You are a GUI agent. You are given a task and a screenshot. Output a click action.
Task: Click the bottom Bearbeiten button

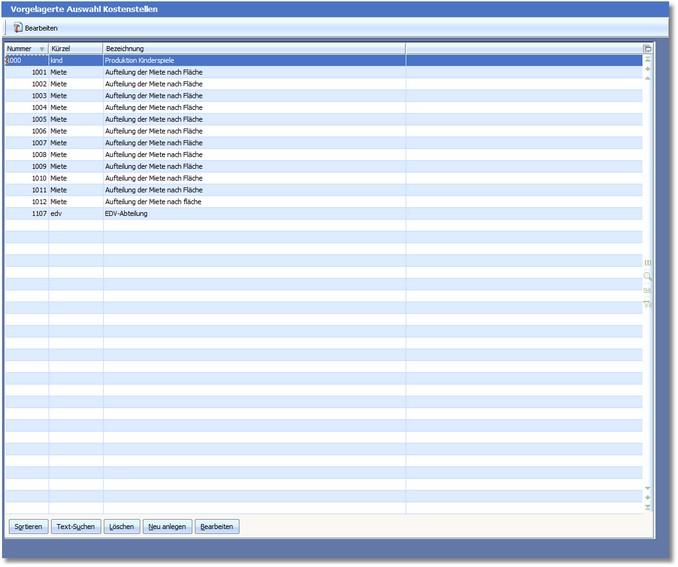pos(217,526)
